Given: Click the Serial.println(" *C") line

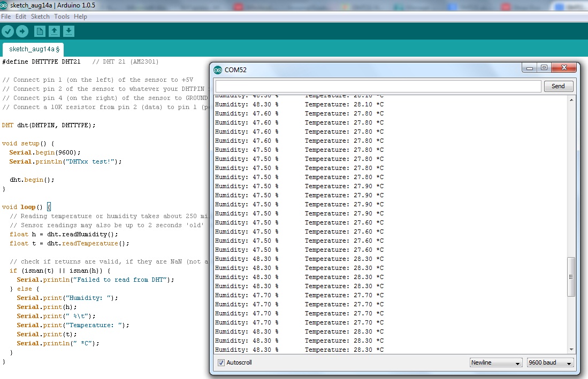Looking at the screenshot, I should (58, 343).
